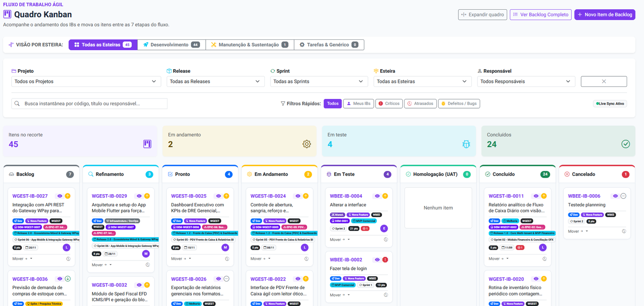Toggle the eye icon on card WBEE-IB-0002

click(377, 260)
